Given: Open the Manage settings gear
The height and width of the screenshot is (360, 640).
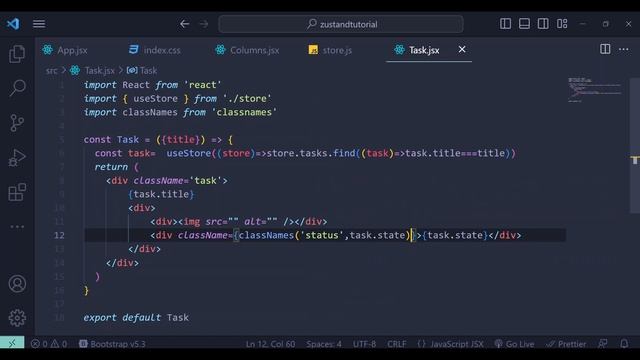Looking at the screenshot, I should tap(17, 318).
